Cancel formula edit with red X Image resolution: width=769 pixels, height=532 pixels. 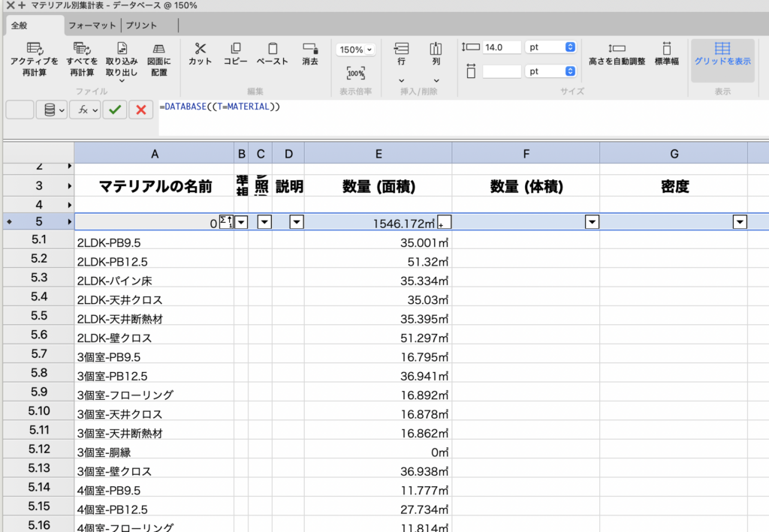pos(140,110)
